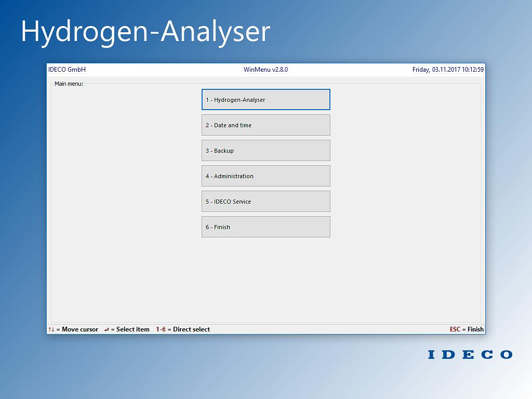532x399 pixels.
Task: Click the Direct select hint text
Action: click(192, 329)
